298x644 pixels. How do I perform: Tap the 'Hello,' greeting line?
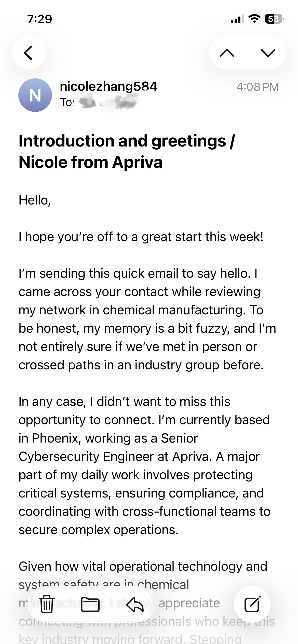tap(35, 200)
